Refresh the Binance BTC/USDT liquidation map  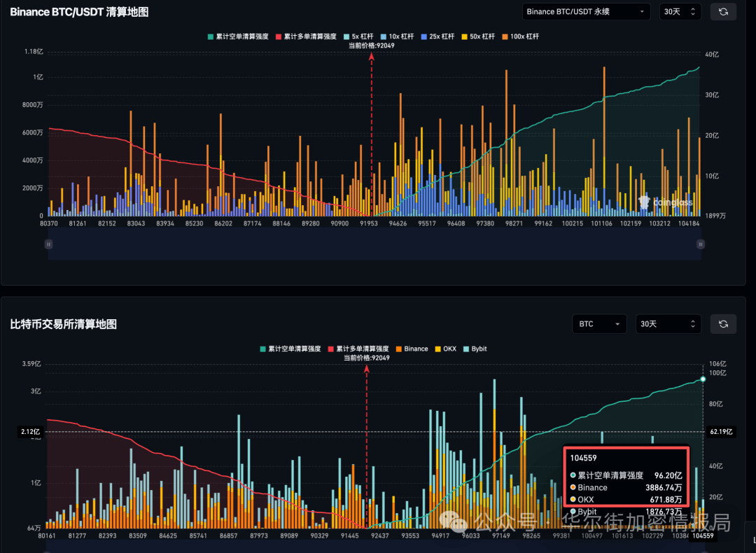click(x=723, y=12)
